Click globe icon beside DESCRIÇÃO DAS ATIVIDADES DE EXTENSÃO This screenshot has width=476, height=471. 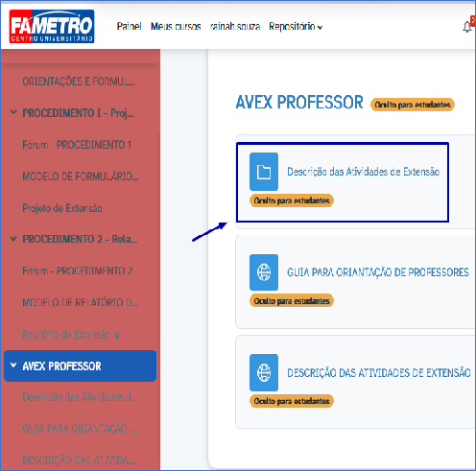click(x=264, y=372)
